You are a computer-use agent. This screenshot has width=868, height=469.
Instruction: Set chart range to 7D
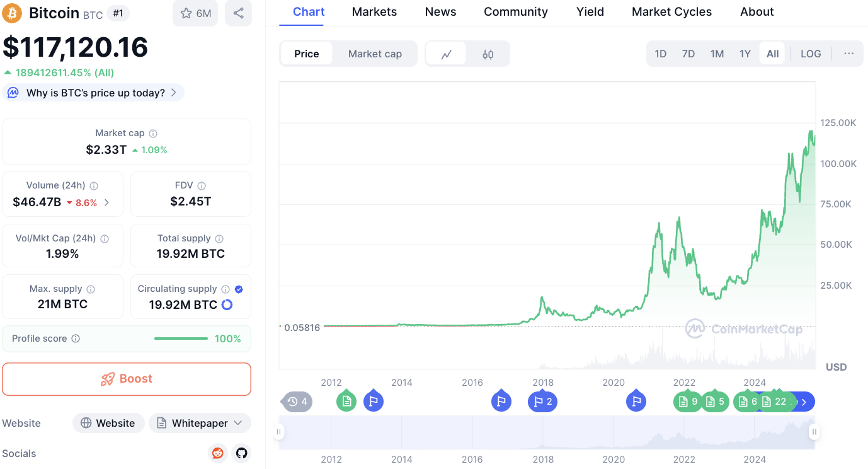[688, 54]
